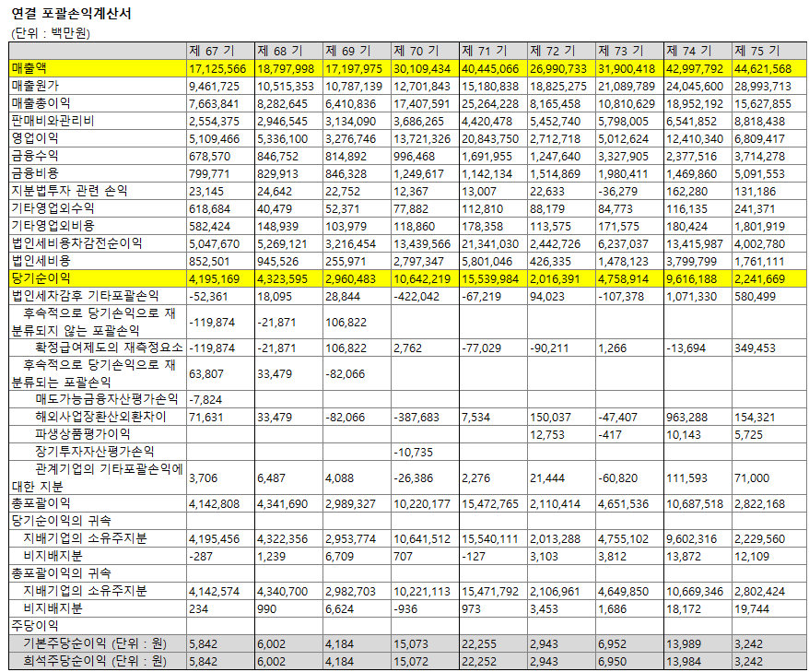Click the 금융비용 row label
The height and width of the screenshot is (672, 809).
[x=35, y=173]
